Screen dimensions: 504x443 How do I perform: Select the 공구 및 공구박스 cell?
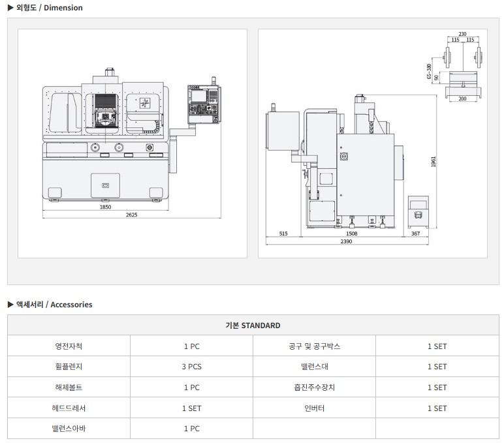point(314,346)
